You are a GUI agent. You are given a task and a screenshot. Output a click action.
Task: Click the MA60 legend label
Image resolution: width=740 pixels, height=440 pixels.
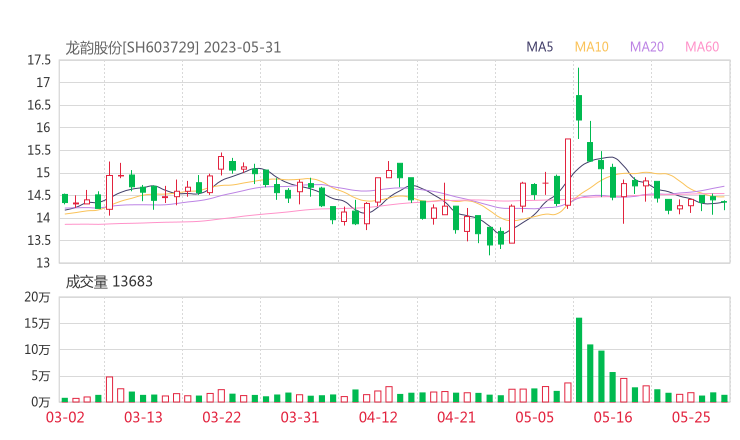[x=702, y=47]
